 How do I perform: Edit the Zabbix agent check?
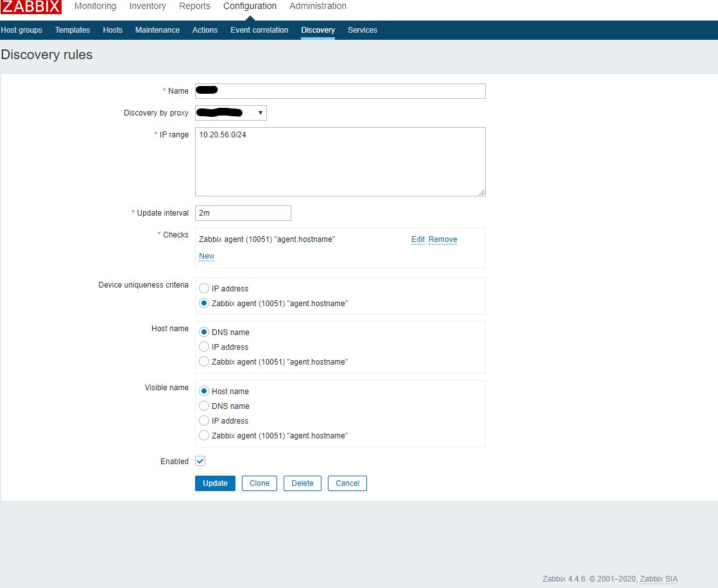pyautogui.click(x=418, y=239)
